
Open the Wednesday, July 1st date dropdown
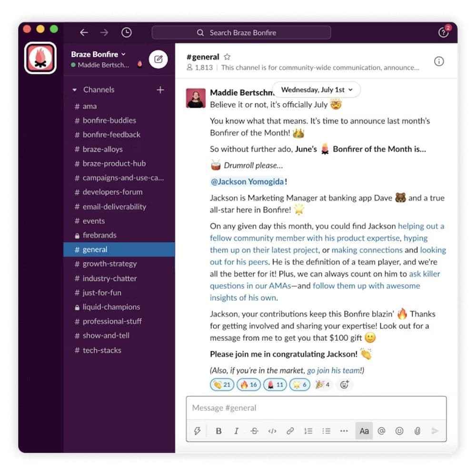(317, 89)
